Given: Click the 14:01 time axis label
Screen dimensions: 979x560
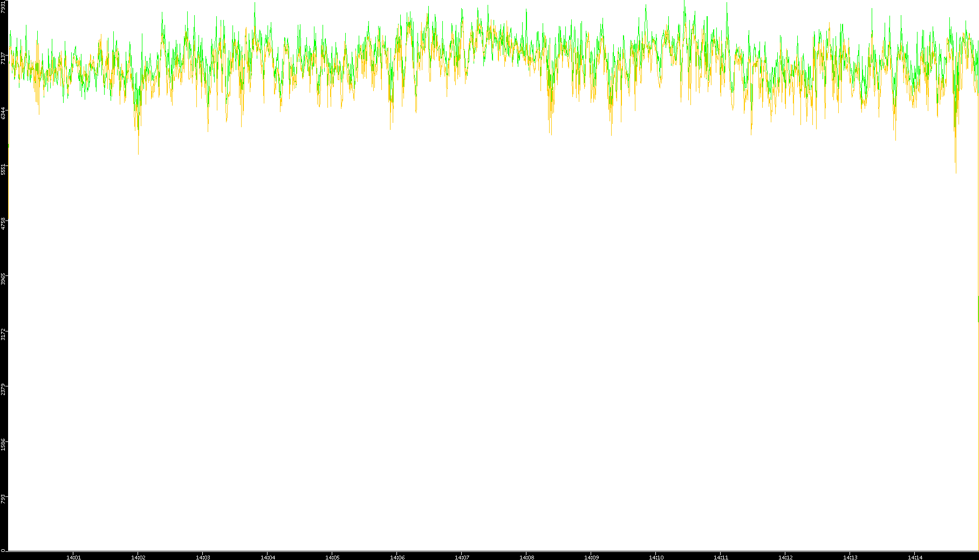Looking at the screenshot, I should point(73,557).
